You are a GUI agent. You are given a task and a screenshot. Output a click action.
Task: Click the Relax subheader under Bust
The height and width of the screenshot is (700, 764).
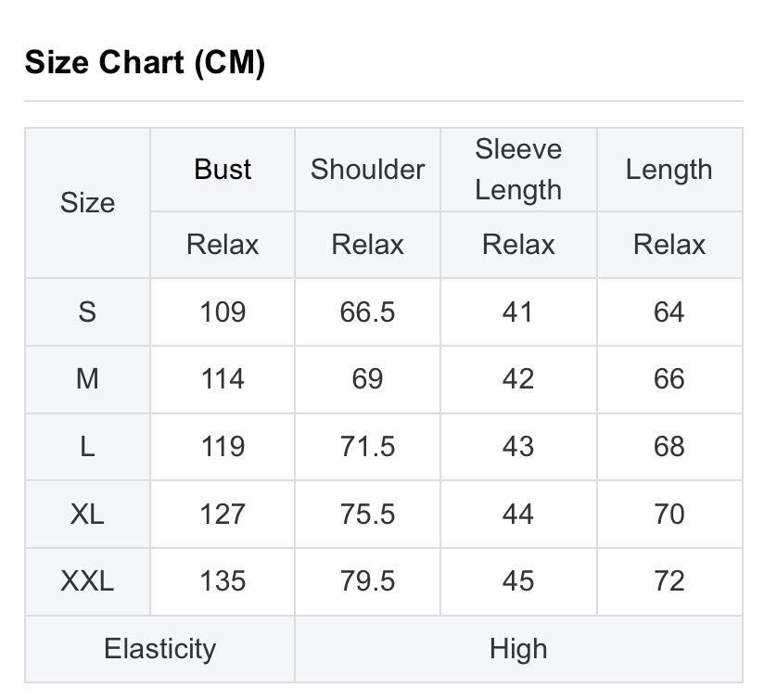click(x=223, y=245)
